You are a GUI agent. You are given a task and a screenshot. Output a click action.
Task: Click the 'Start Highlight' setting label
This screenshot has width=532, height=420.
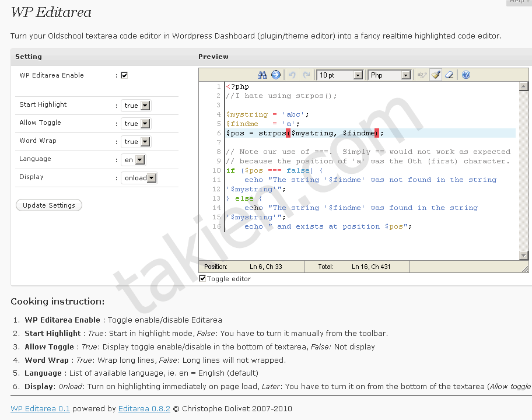43,104
